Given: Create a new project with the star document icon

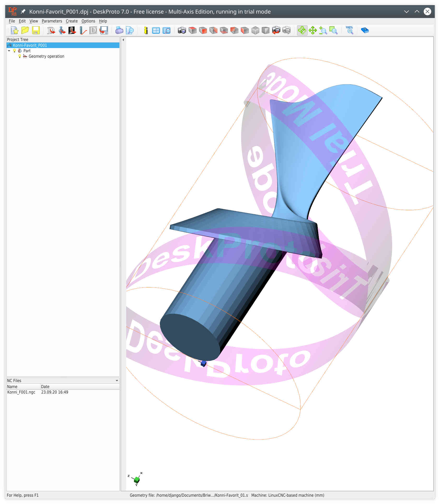Looking at the screenshot, I should click(x=15, y=31).
